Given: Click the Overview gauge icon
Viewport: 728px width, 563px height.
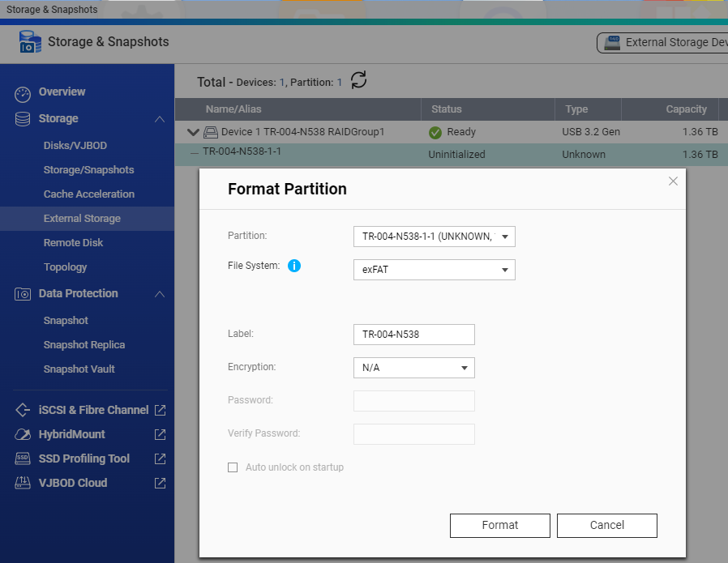Looking at the screenshot, I should 23,93.
